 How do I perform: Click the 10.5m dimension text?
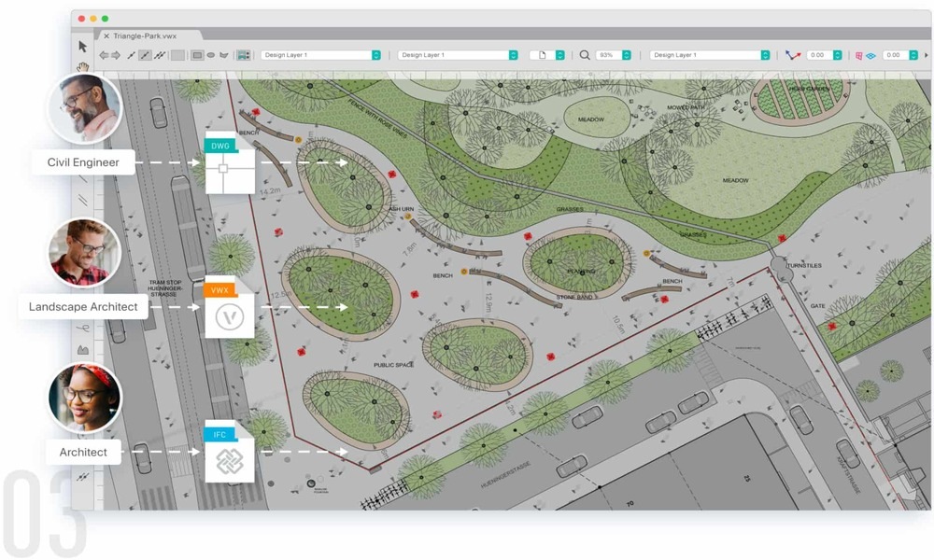(x=618, y=325)
